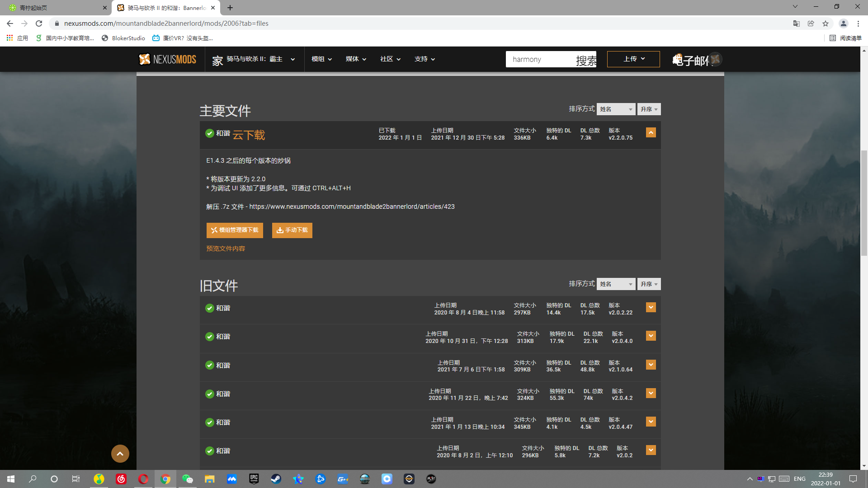Open old files 升序 order dropdown

click(649, 284)
